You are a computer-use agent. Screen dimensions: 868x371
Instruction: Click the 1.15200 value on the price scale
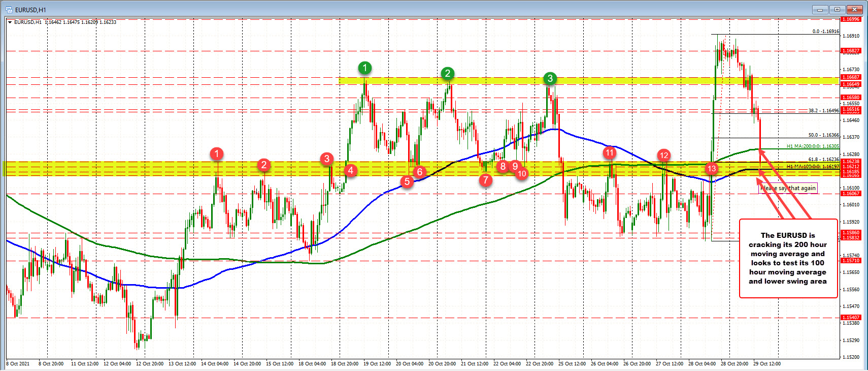click(851, 357)
